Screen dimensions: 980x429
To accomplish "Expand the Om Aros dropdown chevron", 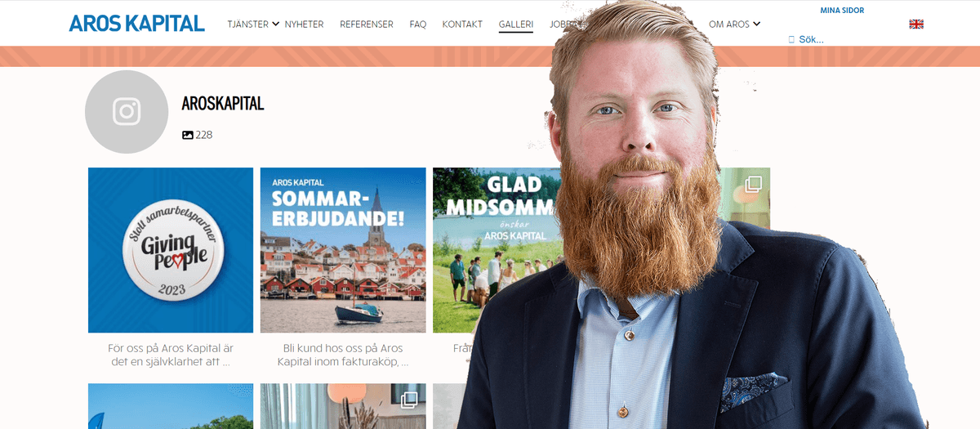I will point(757,24).
